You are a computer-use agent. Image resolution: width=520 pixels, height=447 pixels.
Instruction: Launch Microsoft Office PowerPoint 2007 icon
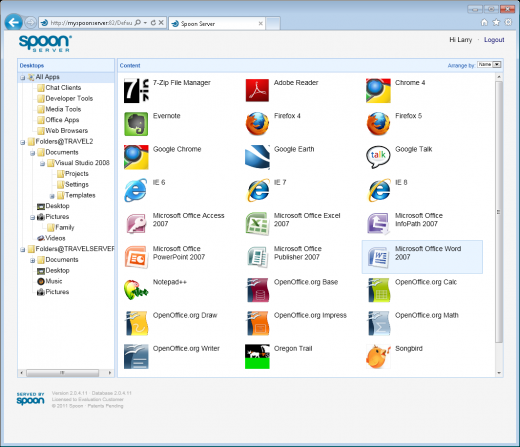click(136, 257)
